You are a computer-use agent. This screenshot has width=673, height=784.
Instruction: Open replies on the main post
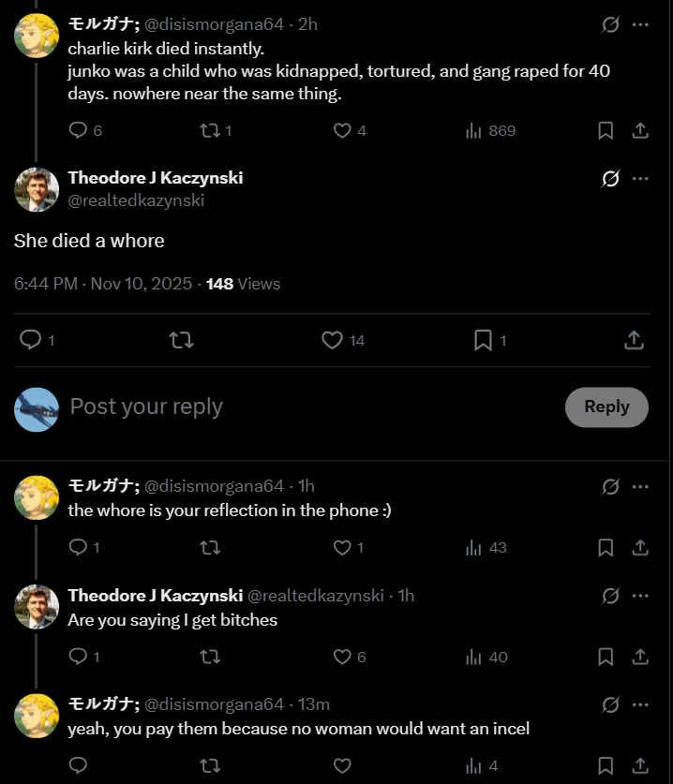coord(31,341)
